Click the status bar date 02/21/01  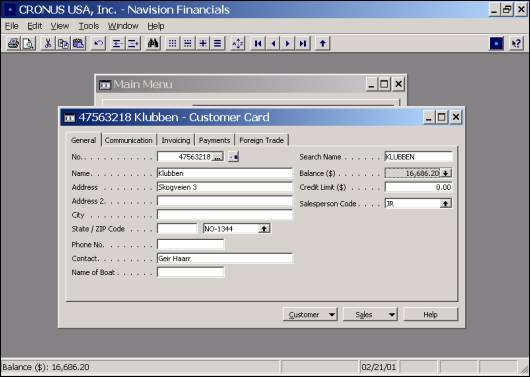[x=379, y=367]
